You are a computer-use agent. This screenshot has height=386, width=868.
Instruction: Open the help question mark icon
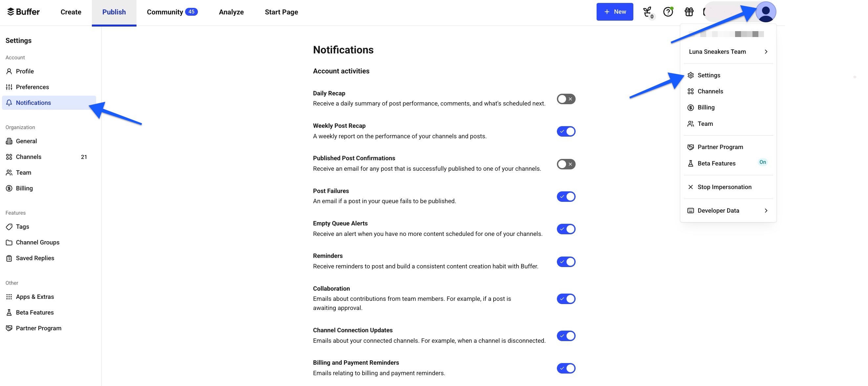(667, 11)
